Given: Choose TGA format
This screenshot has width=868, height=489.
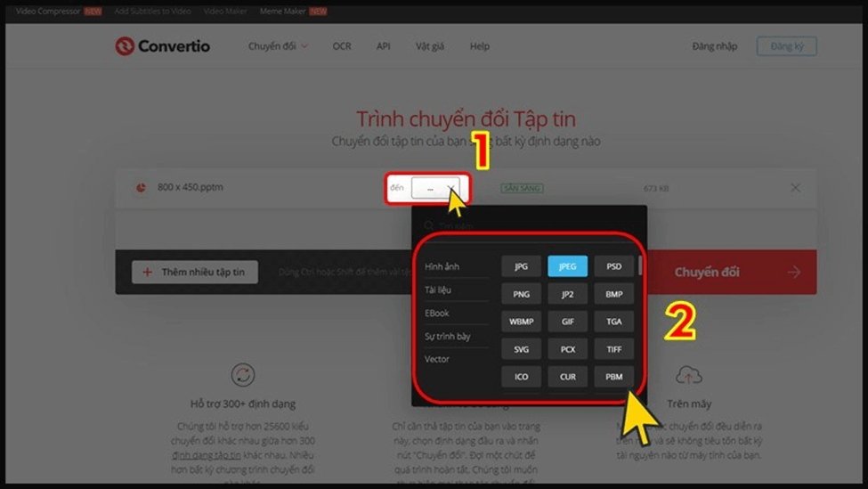Looking at the screenshot, I should [x=614, y=322].
